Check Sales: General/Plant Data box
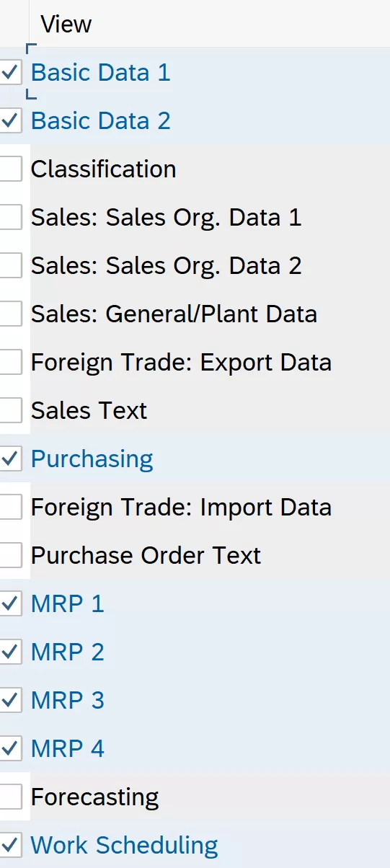 click(10, 314)
